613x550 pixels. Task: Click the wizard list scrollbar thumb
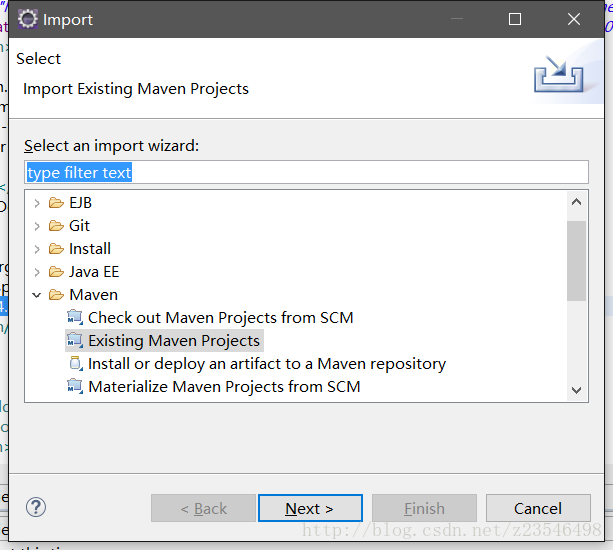click(x=576, y=261)
